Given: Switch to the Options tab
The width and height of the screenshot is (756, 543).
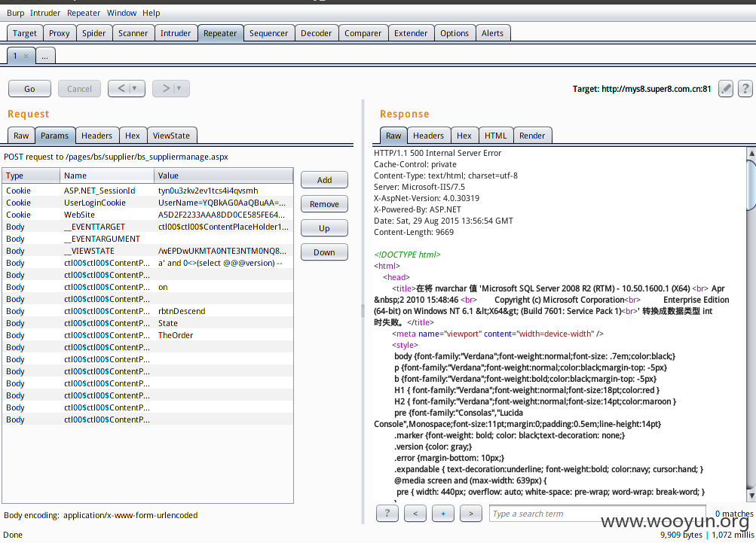Looking at the screenshot, I should (455, 33).
